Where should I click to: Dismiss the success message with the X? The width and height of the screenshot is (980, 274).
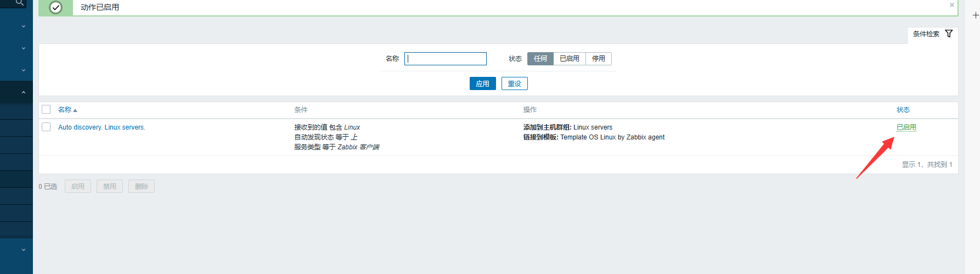pos(952,5)
